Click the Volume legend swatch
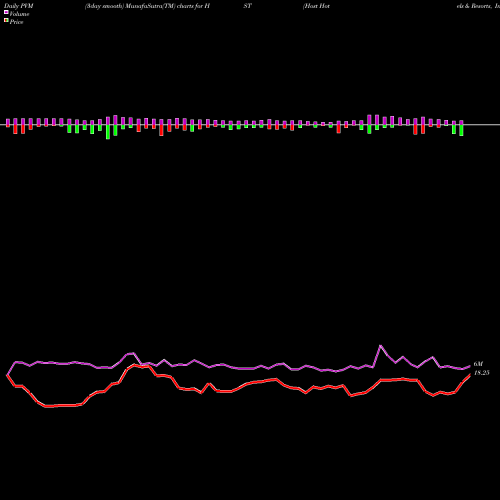Viewport: 500px width, 500px height. (6, 13)
